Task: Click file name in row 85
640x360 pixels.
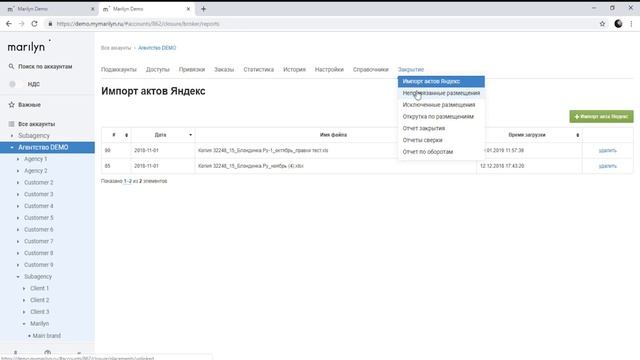Action: pos(251,166)
